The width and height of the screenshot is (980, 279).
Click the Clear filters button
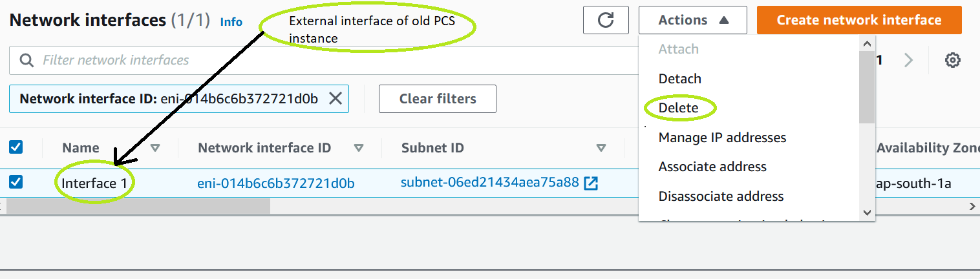pos(438,99)
